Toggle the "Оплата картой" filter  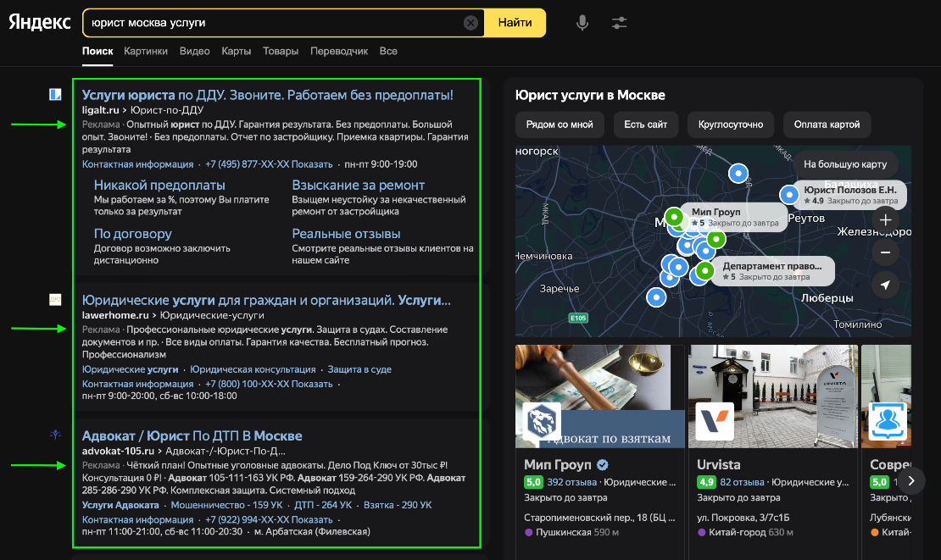pos(827,125)
